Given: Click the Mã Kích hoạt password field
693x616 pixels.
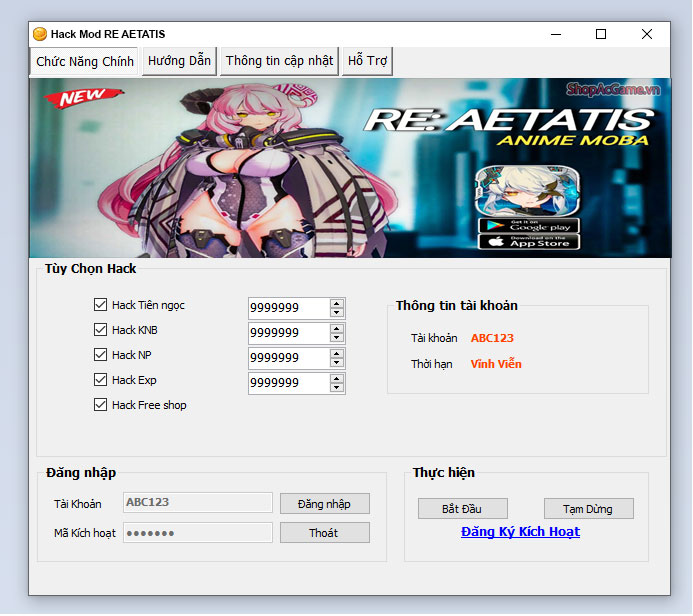Looking at the screenshot, I should (x=198, y=532).
